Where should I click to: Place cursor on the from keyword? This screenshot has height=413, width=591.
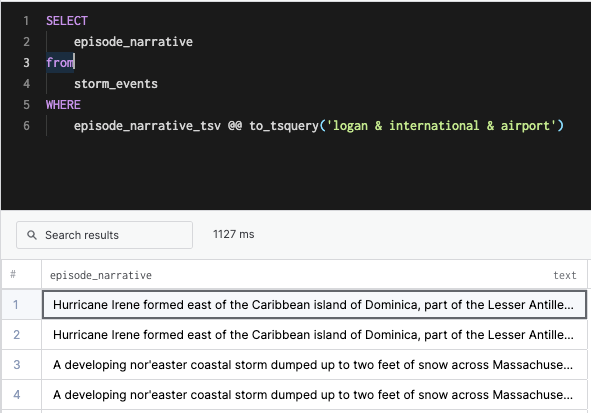tap(60, 63)
